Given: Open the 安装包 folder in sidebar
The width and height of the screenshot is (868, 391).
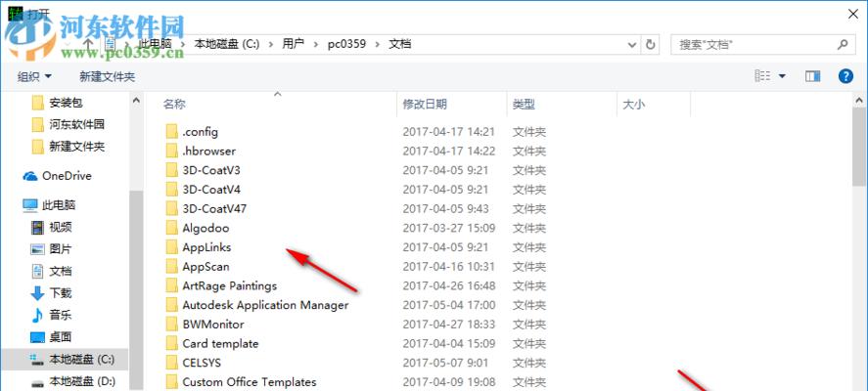Looking at the screenshot, I should [58, 103].
